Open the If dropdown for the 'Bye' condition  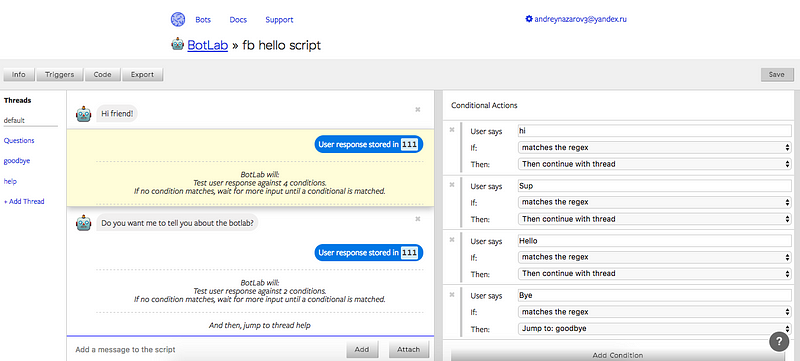click(x=655, y=312)
